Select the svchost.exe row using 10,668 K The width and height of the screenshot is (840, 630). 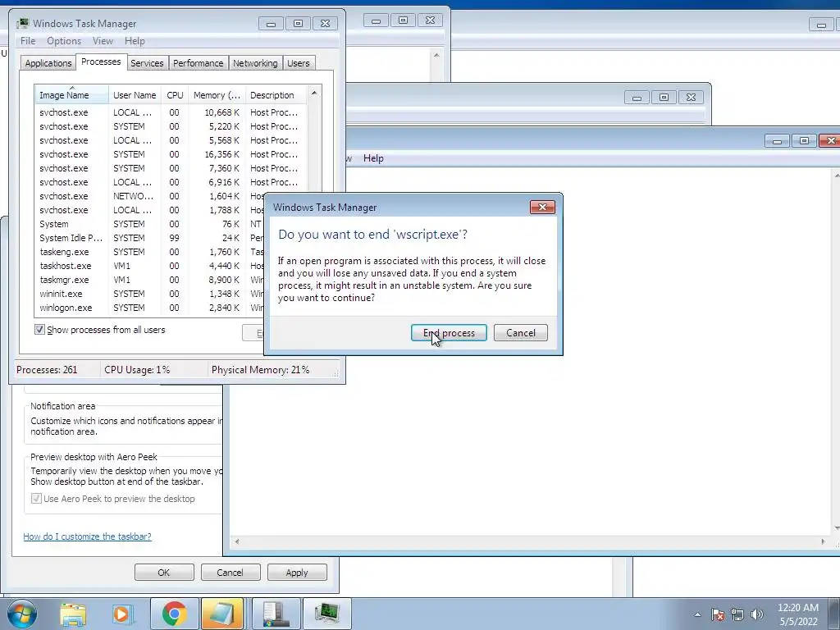(171, 112)
